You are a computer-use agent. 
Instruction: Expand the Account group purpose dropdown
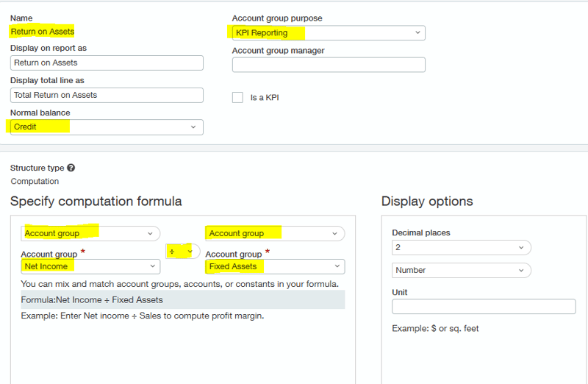pyautogui.click(x=328, y=32)
